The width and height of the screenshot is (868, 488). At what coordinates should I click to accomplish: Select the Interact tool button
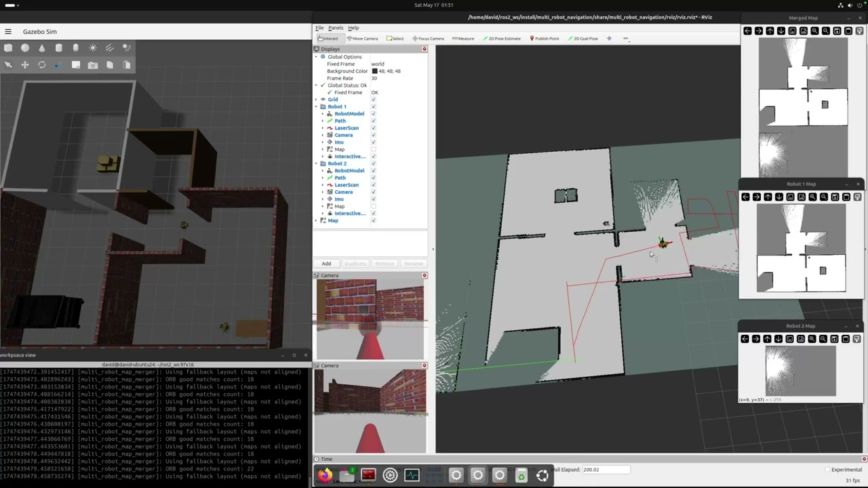(328, 39)
